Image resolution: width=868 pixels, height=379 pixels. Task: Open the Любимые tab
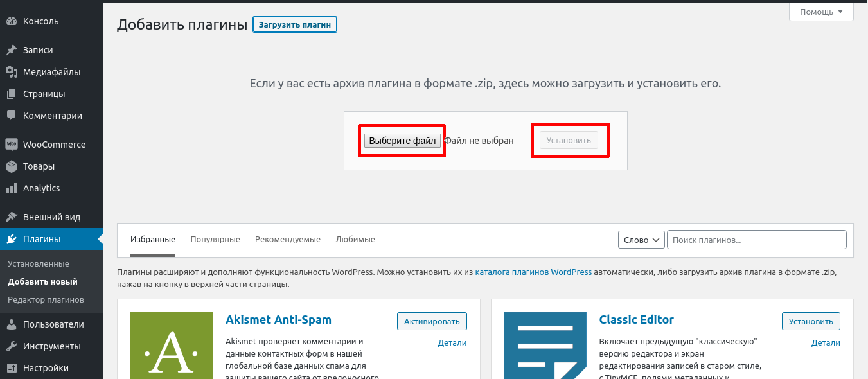tap(355, 240)
